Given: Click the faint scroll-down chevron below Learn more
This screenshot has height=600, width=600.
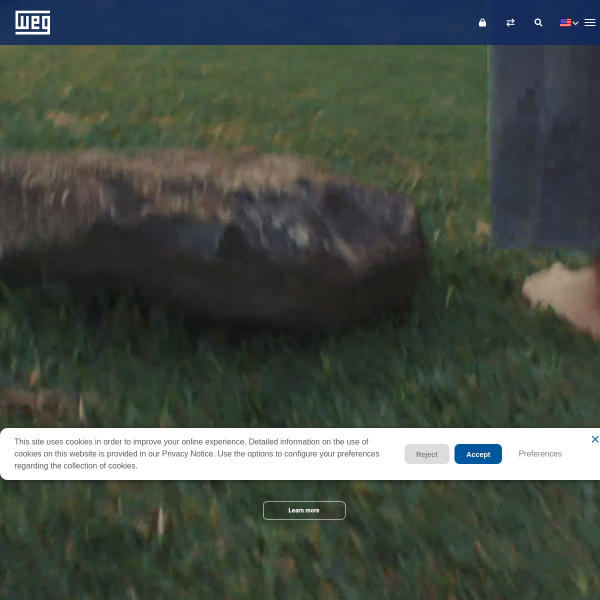Looking at the screenshot, I should (x=304, y=550).
